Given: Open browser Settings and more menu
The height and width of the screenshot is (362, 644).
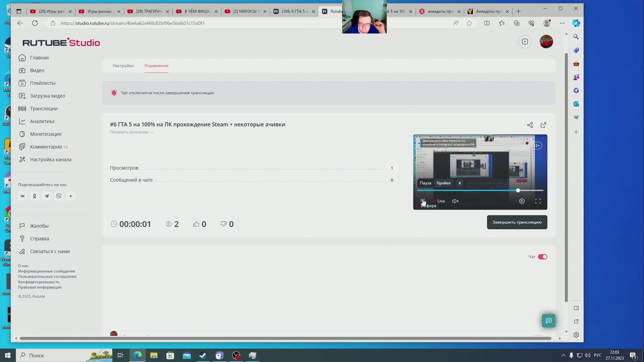Looking at the screenshot, I should (x=562, y=23).
